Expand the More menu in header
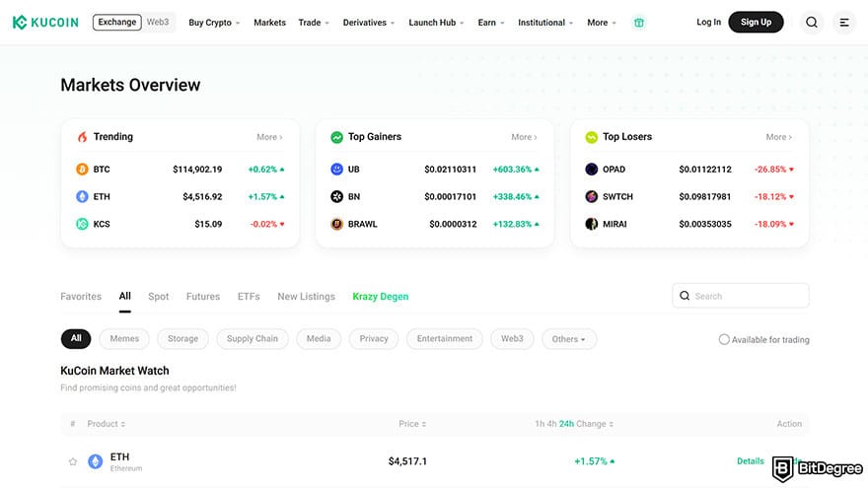 pos(601,23)
